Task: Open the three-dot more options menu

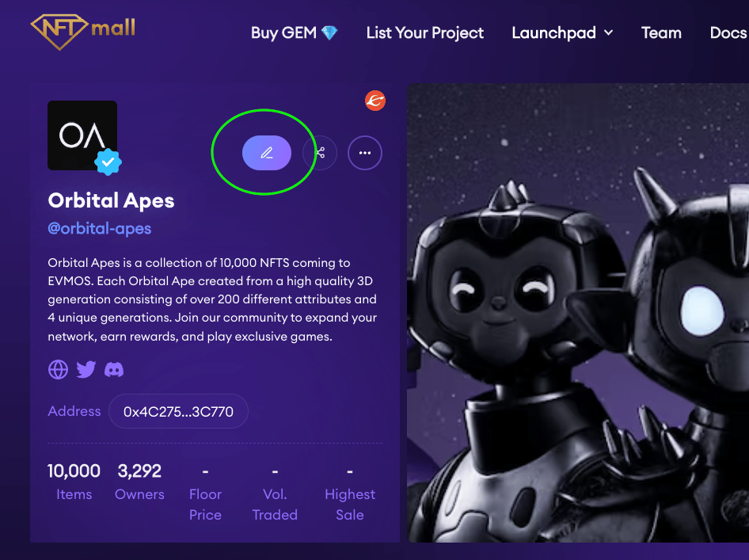Action: click(x=365, y=153)
